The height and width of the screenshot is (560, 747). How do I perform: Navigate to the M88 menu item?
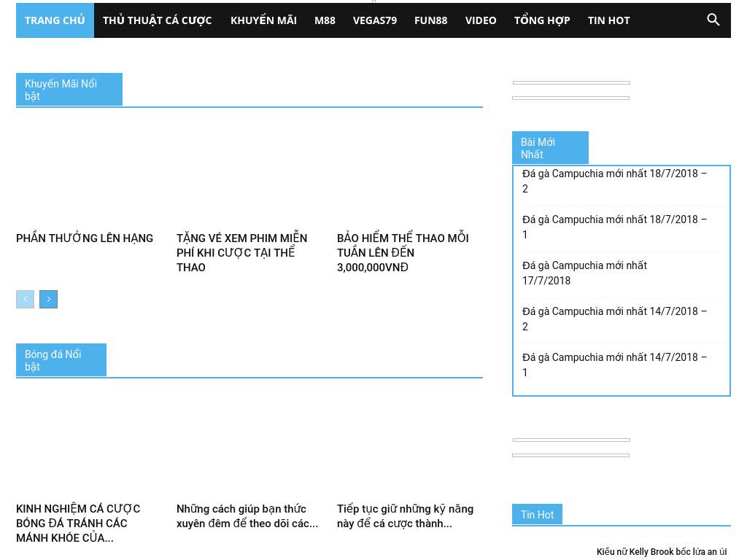coord(325,20)
